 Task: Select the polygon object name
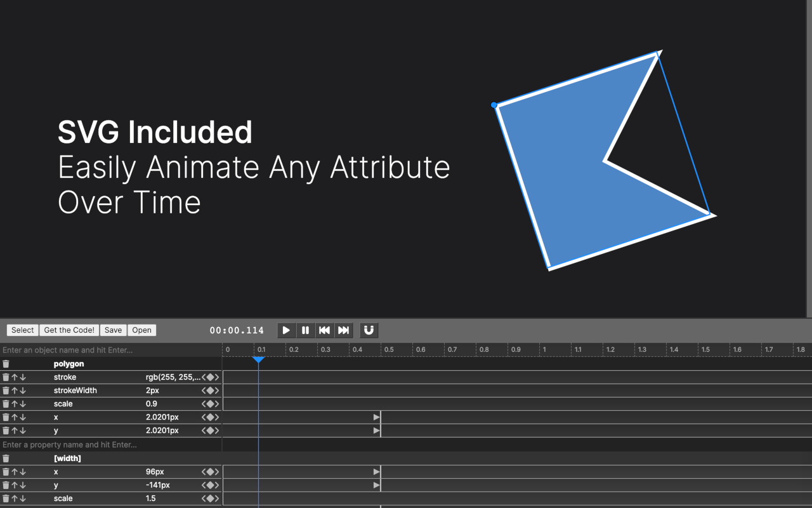tap(69, 364)
